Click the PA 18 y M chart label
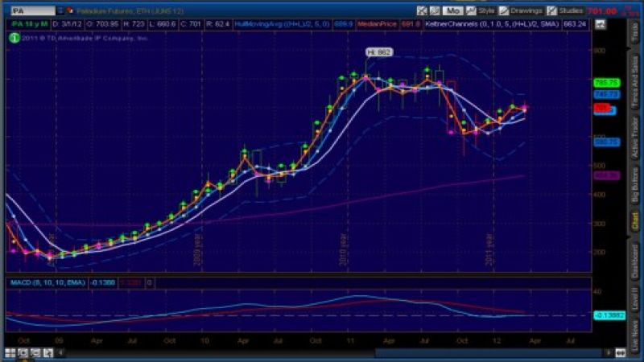644x362 pixels. click(29, 24)
